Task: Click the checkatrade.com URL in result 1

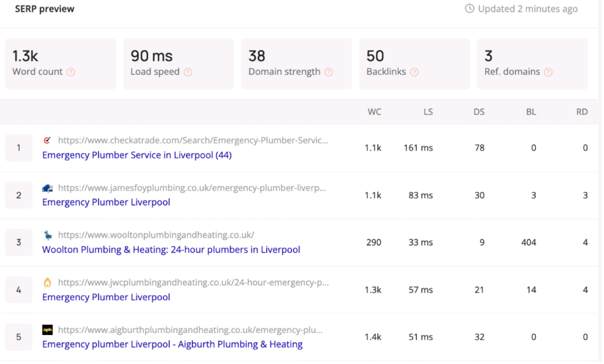Action: pos(193,140)
